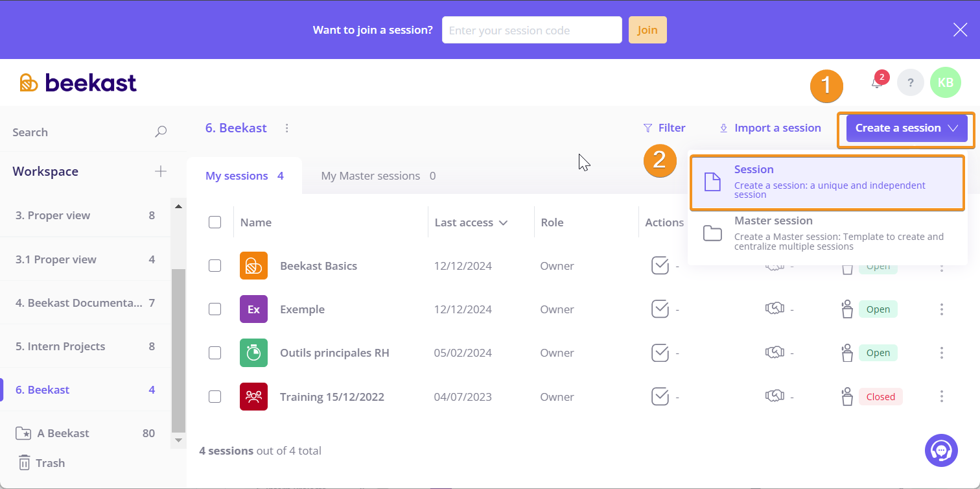Sort by the Last access column

(471, 222)
